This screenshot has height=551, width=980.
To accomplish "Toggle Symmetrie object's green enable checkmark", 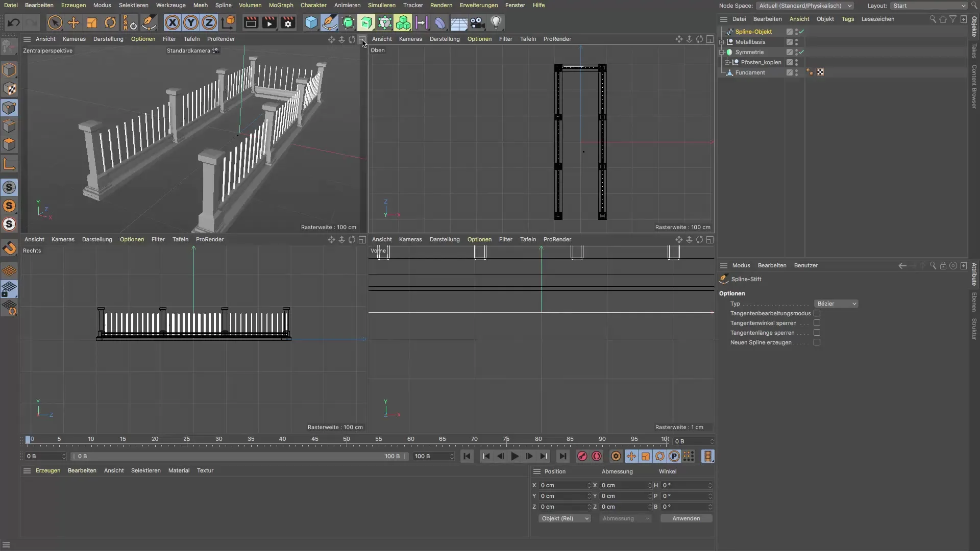I will click(x=802, y=52).
